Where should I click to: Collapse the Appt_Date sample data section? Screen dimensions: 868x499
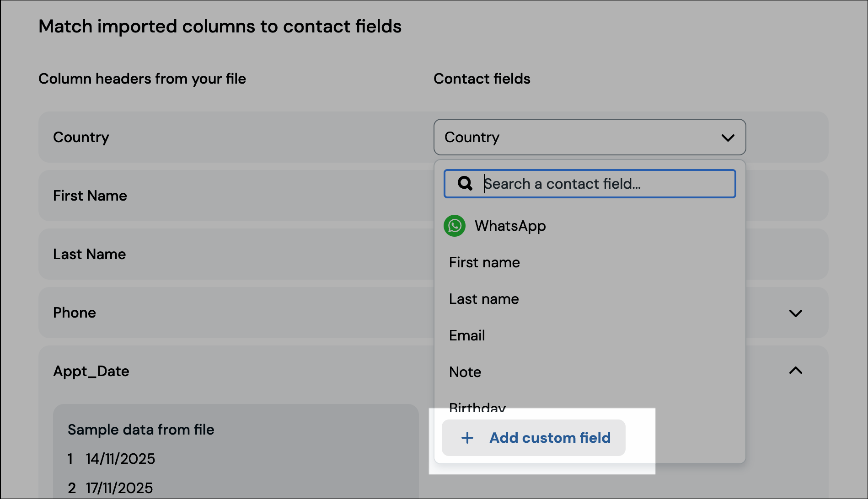[x=796, y=371]
